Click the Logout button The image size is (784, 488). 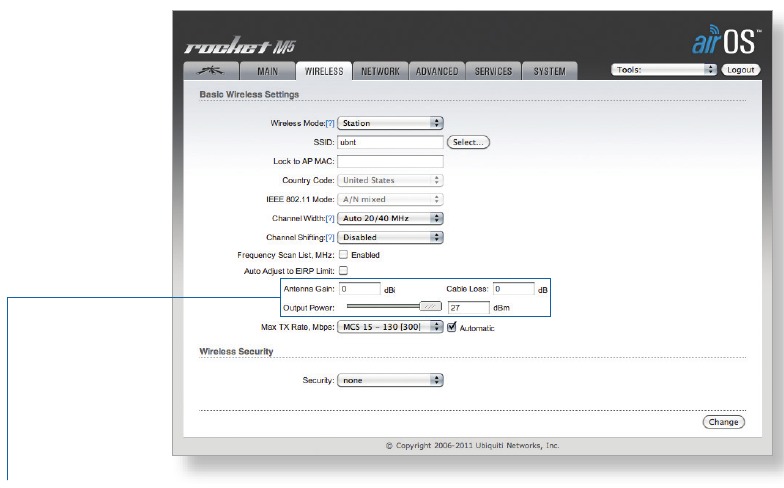(x=740, y=70)
